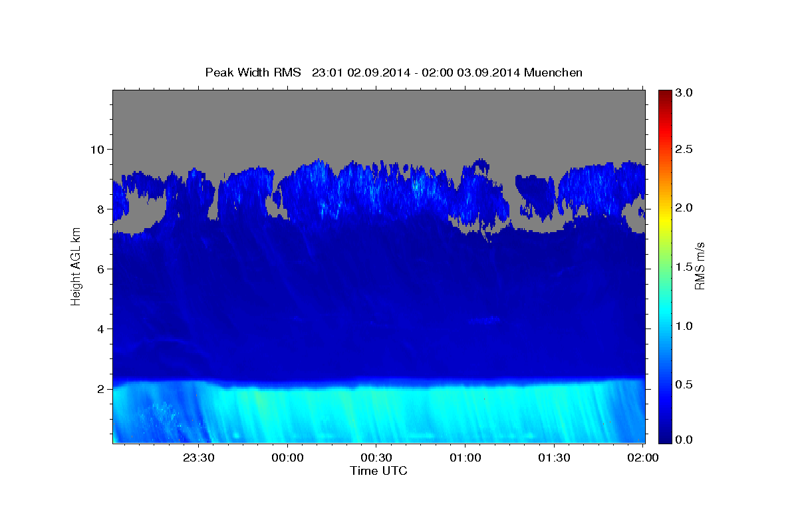Click the yellow section of the colorbar
This screenshot has height=532, width=798.
pyautogui.click(x=664, y=214)
